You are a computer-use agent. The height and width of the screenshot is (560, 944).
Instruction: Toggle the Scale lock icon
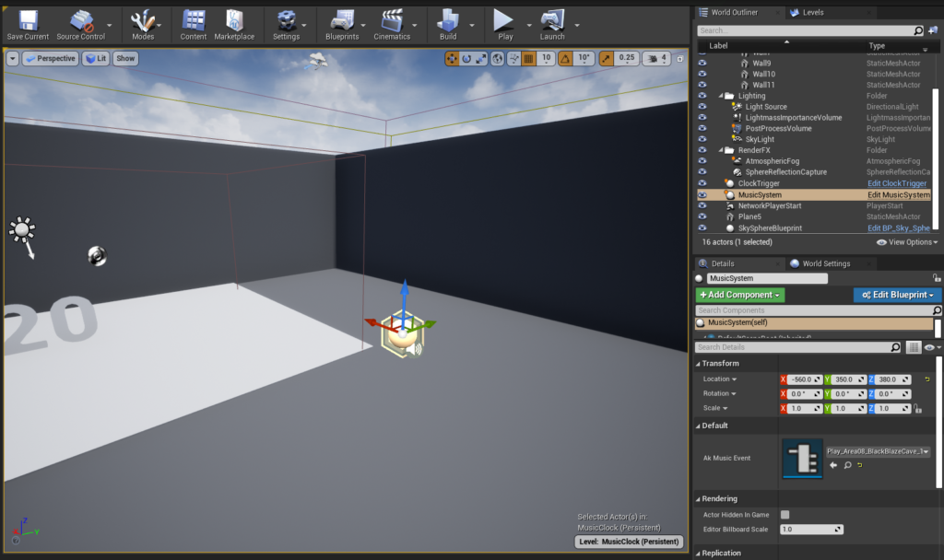click(918, 408)
